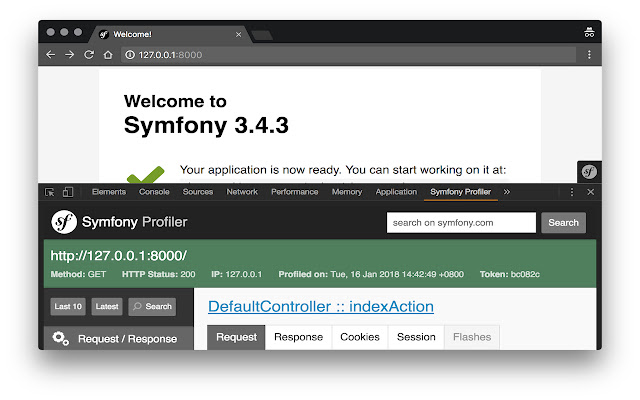Click the Symfony favicon on Welcome! tab
Image resolution: width=640 pixels, height=400 pixels.
coord(104,35)
